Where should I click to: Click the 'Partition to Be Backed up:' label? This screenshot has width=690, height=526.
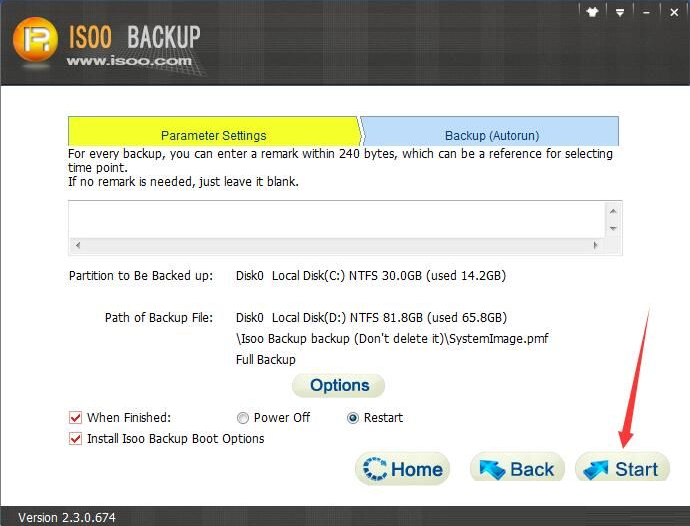click(141, 276)
